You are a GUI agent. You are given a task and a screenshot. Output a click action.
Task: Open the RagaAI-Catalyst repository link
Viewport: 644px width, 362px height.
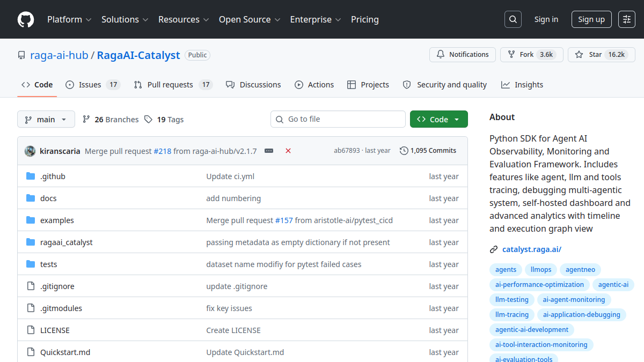point(139,55)
